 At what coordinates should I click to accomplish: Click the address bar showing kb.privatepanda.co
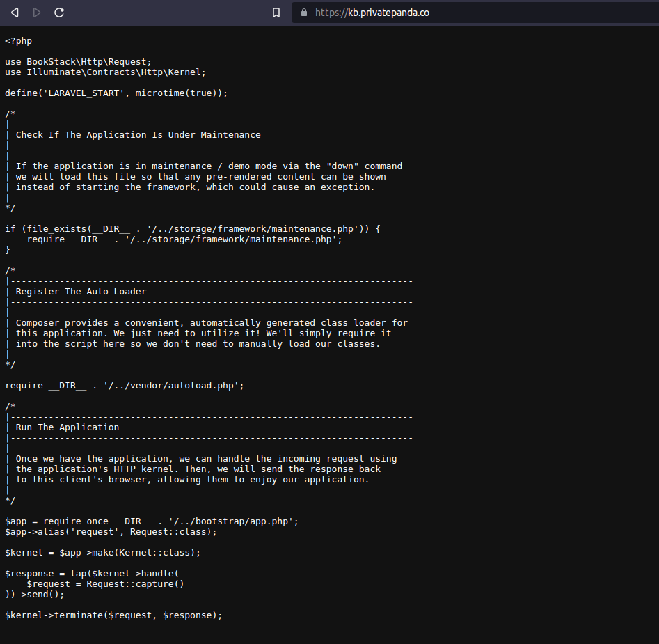click(390, 12)
